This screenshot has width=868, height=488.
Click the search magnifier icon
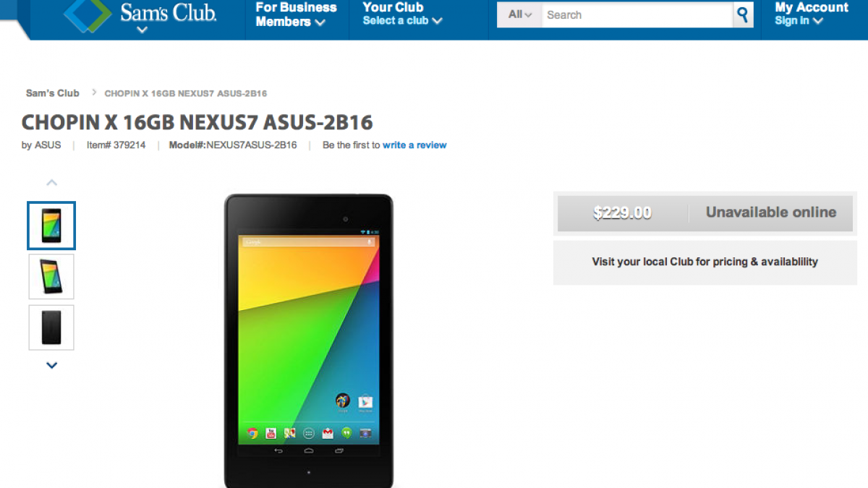742,14
